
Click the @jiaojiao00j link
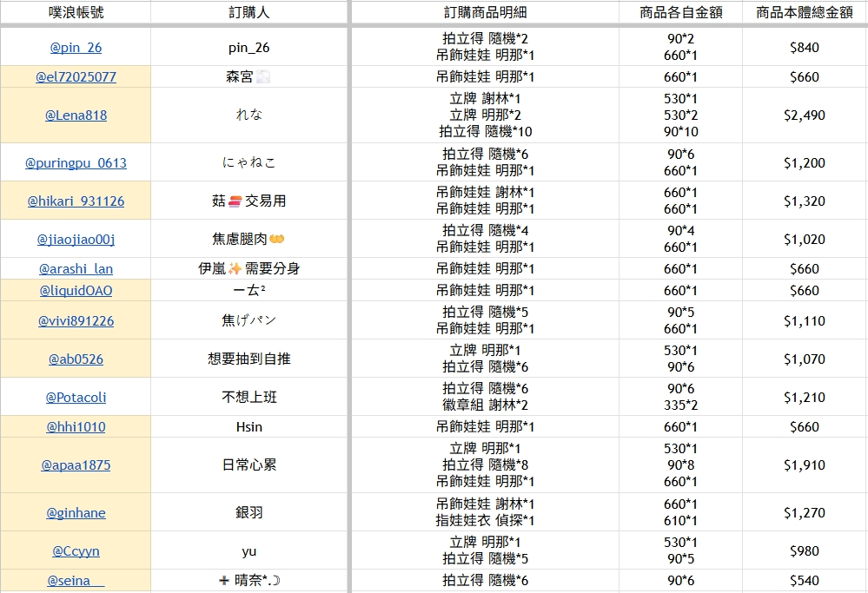pyautogui.click(x=76, y=239)
